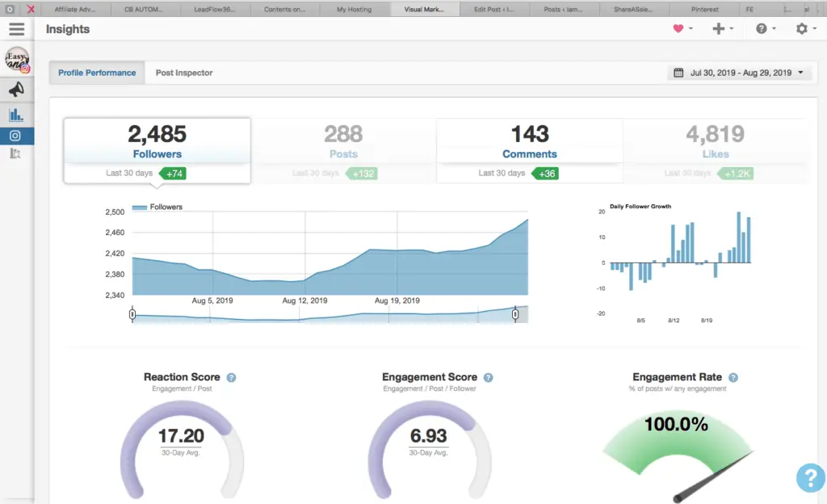The height and width of the screenshot is (504, 827).
Task: Switch to the Post Inspector tab
Action: 184,73
